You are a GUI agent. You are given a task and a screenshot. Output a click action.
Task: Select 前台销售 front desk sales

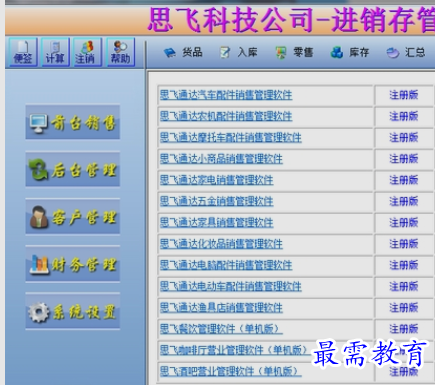coord(73,122)
